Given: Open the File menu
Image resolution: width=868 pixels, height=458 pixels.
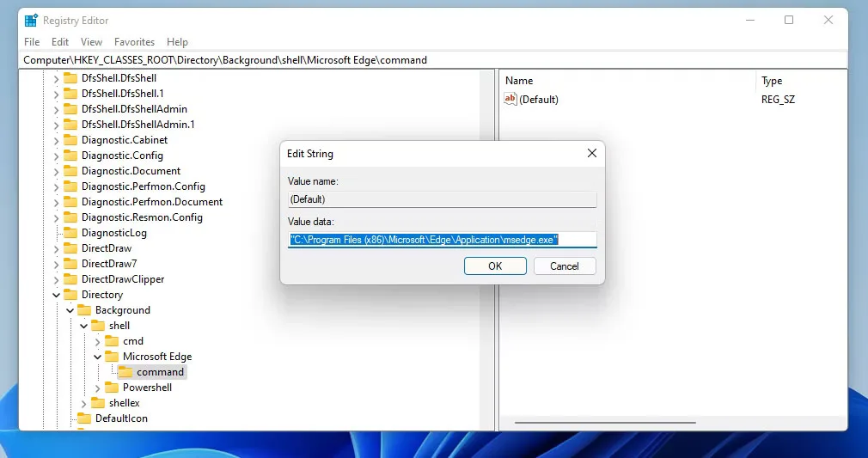Looking at the screenshot, I should 32,42.
